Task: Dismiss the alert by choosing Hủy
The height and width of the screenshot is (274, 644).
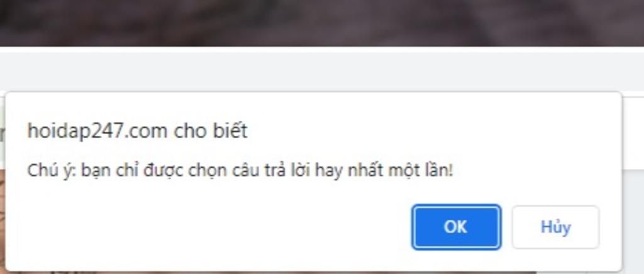Action: [556, 227]
